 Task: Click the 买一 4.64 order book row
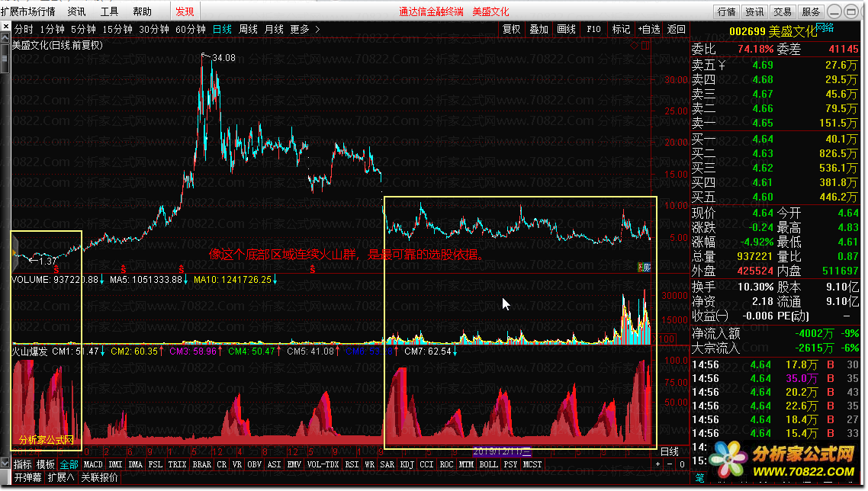point(775,139)
